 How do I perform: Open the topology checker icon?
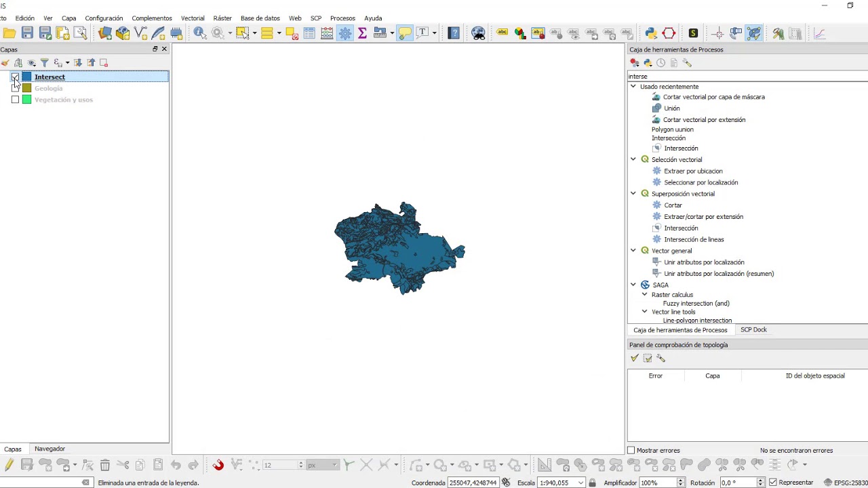(x=753, y=33)
